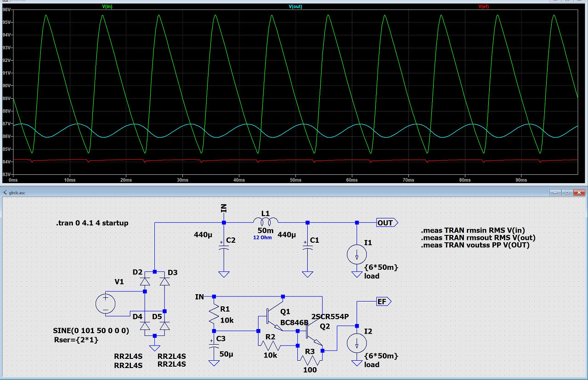Click the inductor L1 symbol
This screenshot has height=380, width=588.
[x=266, y=223]
